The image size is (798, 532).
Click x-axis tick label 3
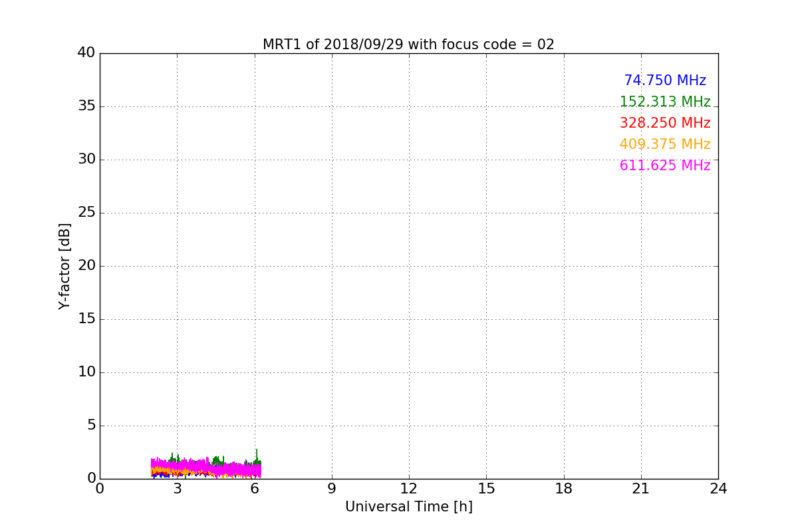(177, 489)
